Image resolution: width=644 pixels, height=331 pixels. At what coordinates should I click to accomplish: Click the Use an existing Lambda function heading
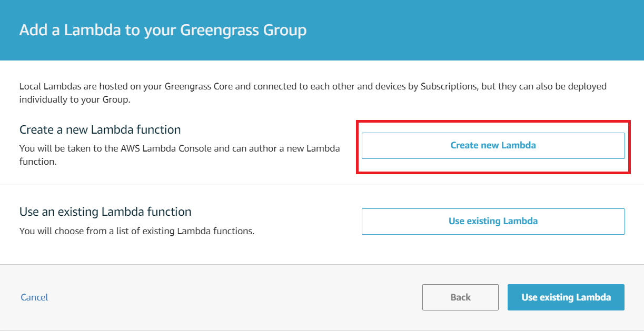point(105,212)
